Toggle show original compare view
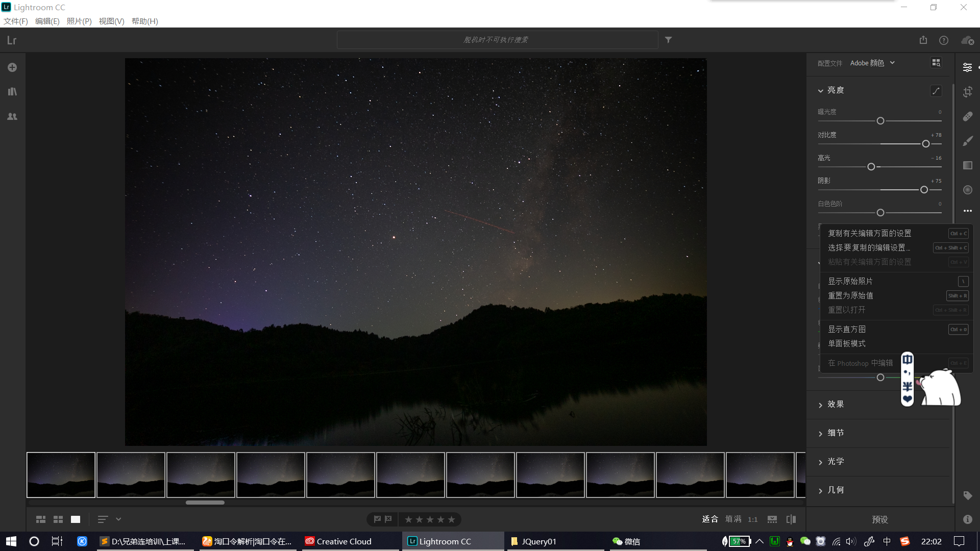The width and height of the screenshot is (980, 551). (791, 519)
